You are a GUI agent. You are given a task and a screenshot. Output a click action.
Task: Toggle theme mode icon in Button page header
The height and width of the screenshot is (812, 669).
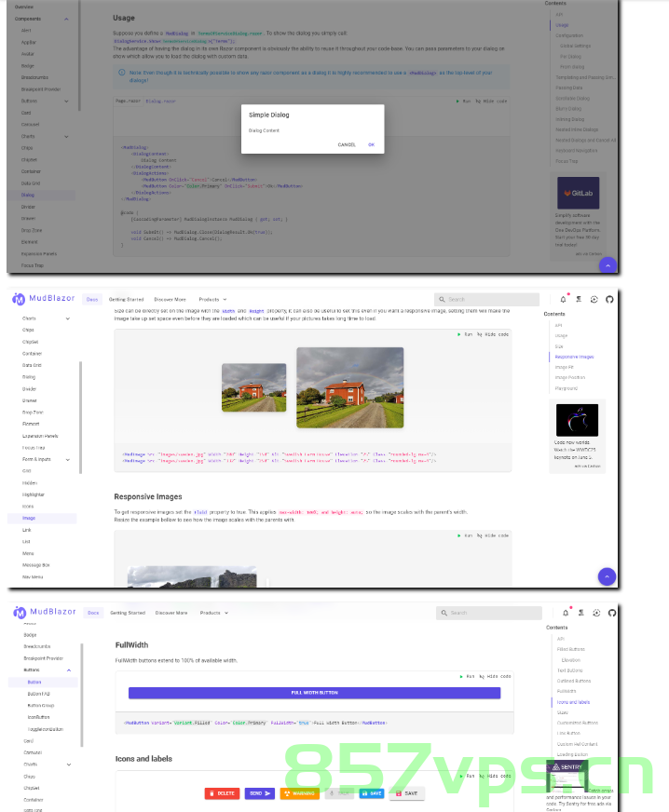tap(596, 613)
